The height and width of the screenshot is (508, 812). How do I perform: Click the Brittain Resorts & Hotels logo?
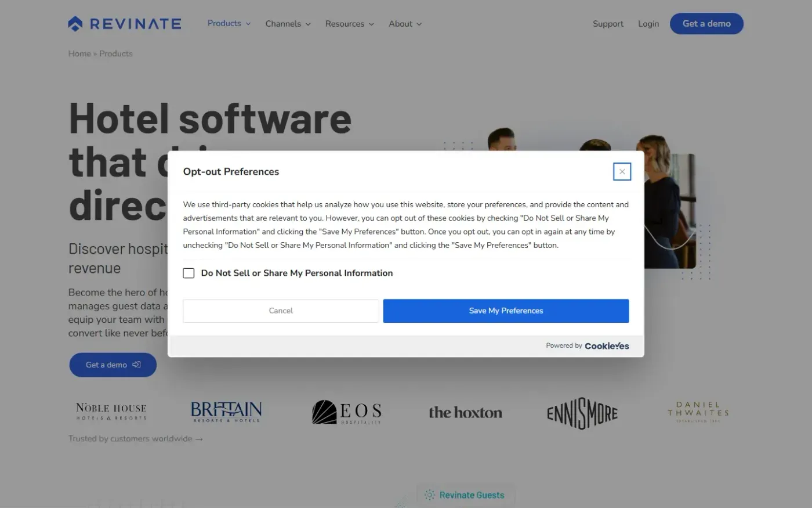coord(226,412)
